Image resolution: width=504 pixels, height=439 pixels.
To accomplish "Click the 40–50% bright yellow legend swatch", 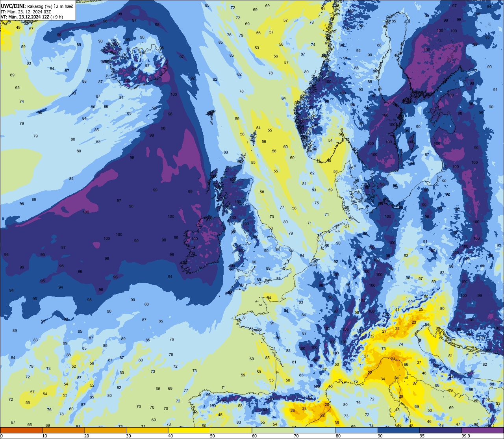I will point(189,430).
